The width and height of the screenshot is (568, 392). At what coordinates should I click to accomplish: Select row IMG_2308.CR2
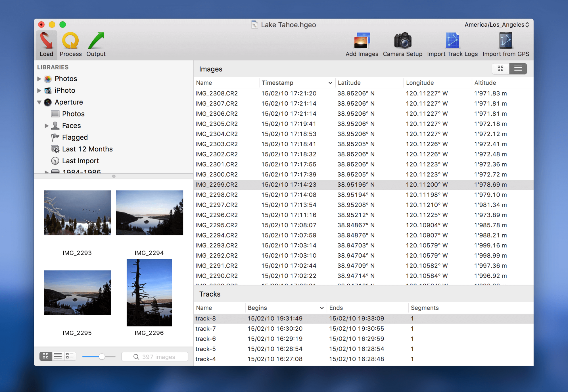coord(364,93)
